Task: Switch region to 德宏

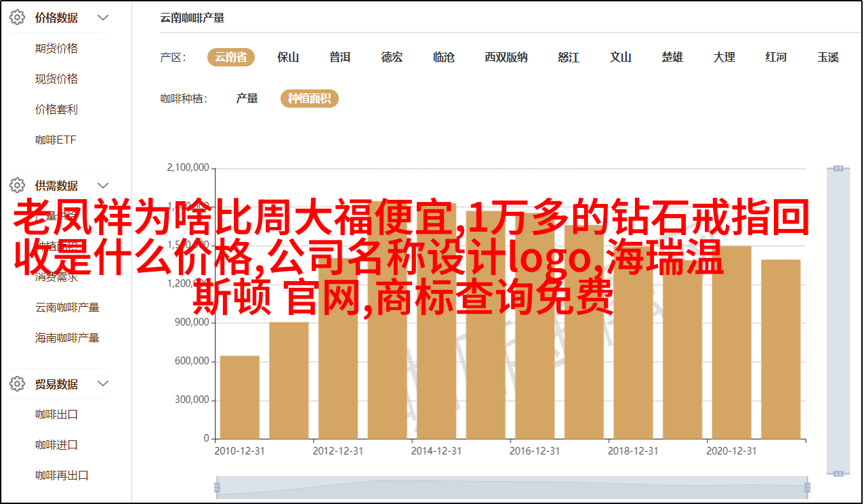Action: point(392,58)
